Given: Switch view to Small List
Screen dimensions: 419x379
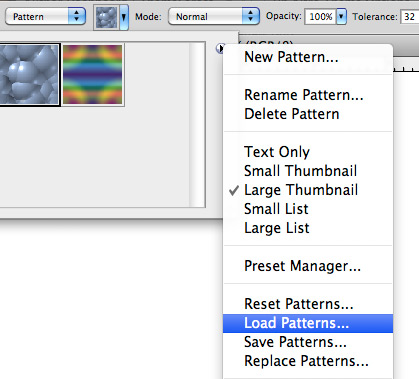Looking at the screenshot, I should [308, 209].
